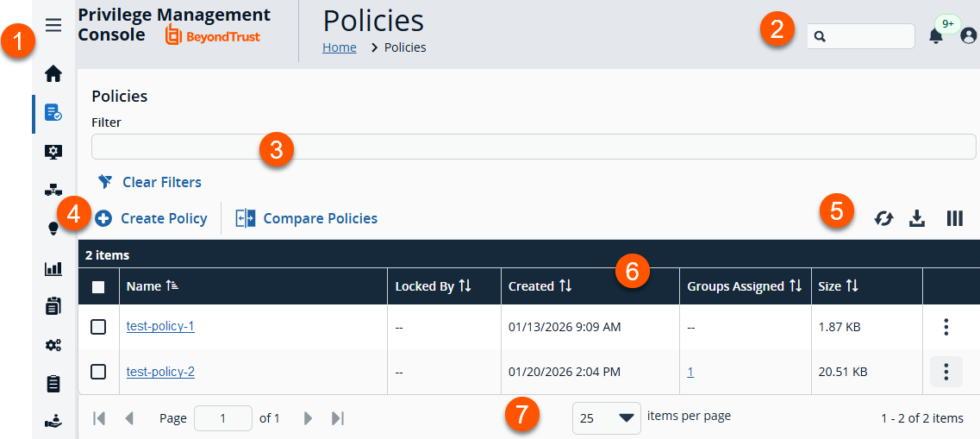The height and width of the screenshot is (439, 980).
Task: Open the stacked clipboard sidebar icon
Action: pos(53,306)
